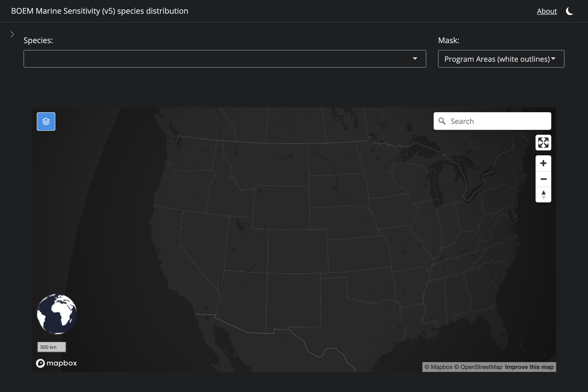Zoom in on the map
The width and height of the screenshot is (588, 392).
(x=543, y=163)
